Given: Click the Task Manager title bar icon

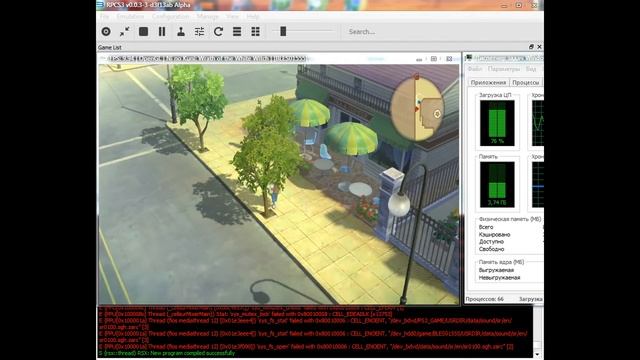Looking at the screenshot, I should (469, 58).
